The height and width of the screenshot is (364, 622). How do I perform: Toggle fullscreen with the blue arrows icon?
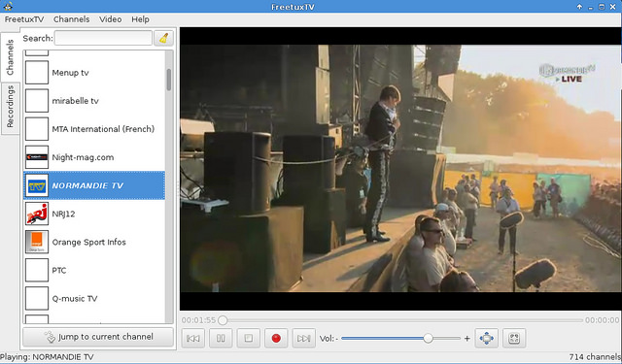[x=486, y=338]
